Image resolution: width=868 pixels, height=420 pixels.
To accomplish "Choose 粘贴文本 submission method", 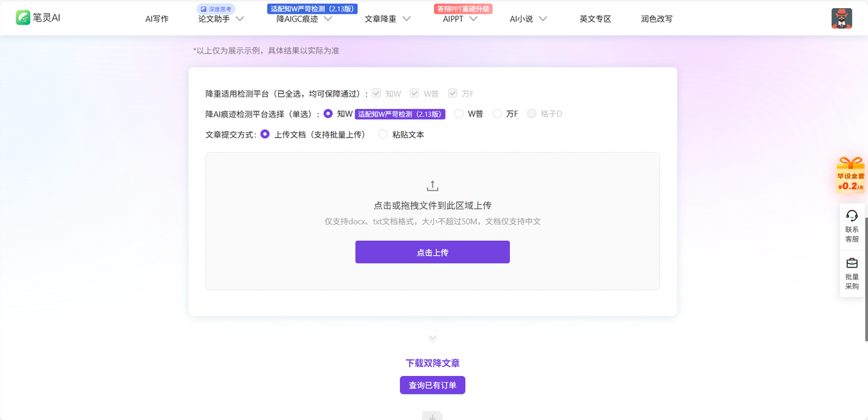I will [x=383, y=134].
